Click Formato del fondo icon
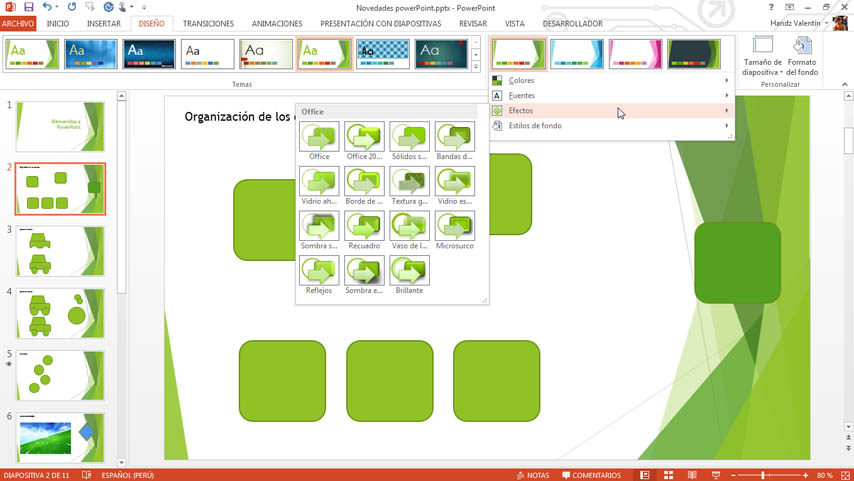 point(802,56)
